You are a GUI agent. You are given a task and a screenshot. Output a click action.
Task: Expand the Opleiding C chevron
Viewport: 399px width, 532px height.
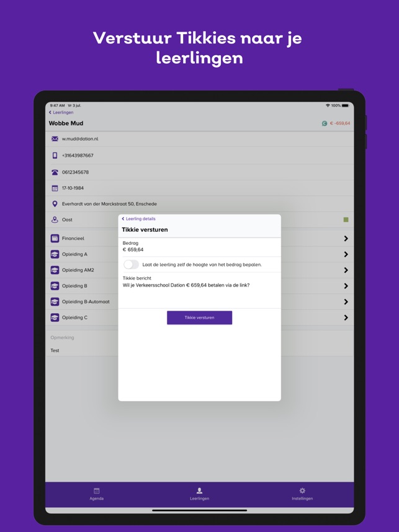click(346, 317)
